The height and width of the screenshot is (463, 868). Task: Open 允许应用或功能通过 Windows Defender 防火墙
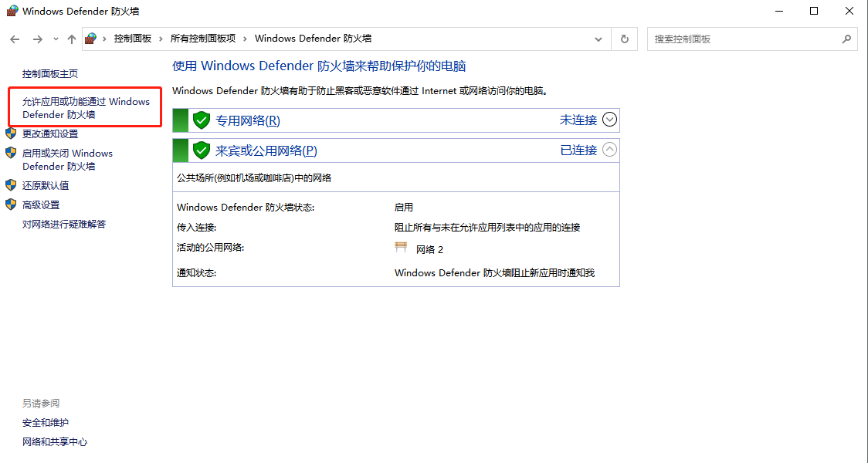[86, 108]
